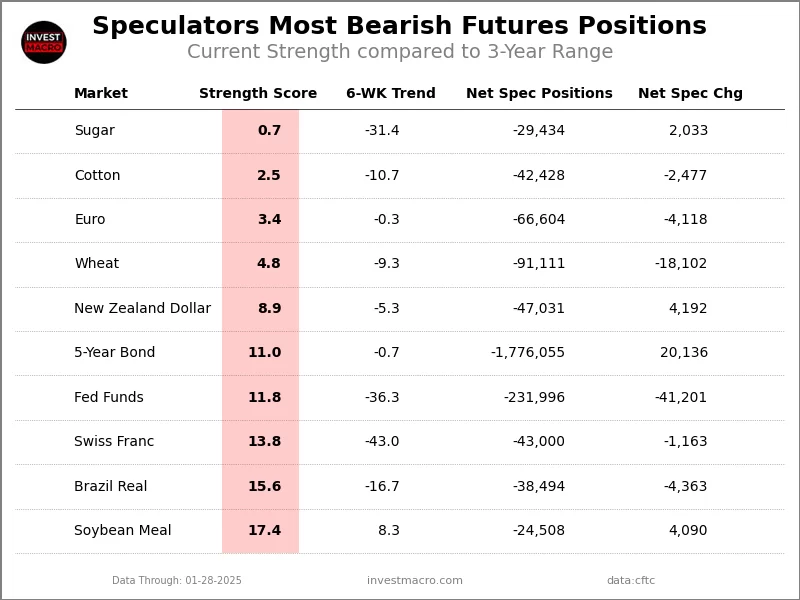The image size is (800, 600).
Task: Click the Market column header
Action: pyautogui.click(x=101, y=94)
